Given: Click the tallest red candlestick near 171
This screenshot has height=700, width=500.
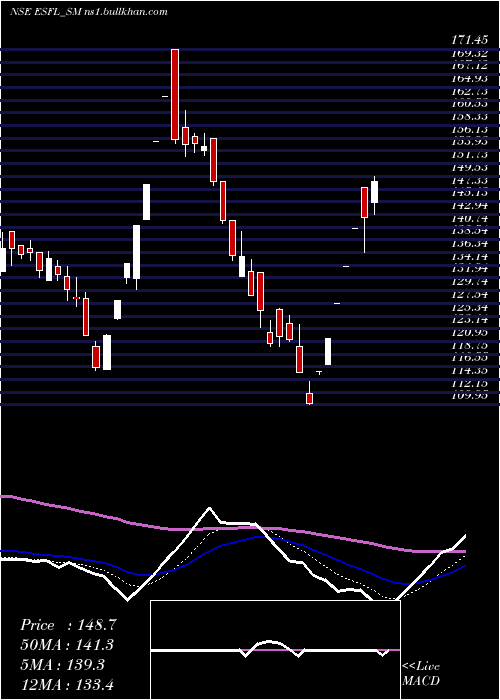Looking at the screenshot, I should [175, 95].
